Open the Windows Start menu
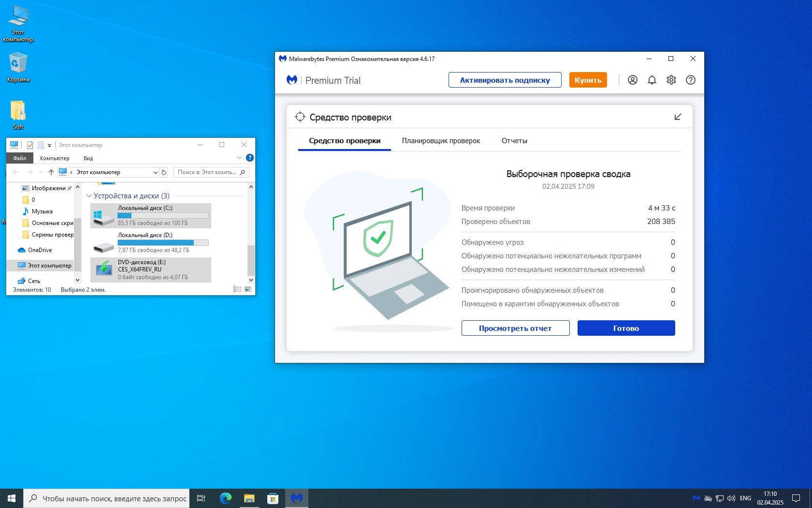Image resolution: width=812 pixels, height=508 pixels. [x=12, y=498]
